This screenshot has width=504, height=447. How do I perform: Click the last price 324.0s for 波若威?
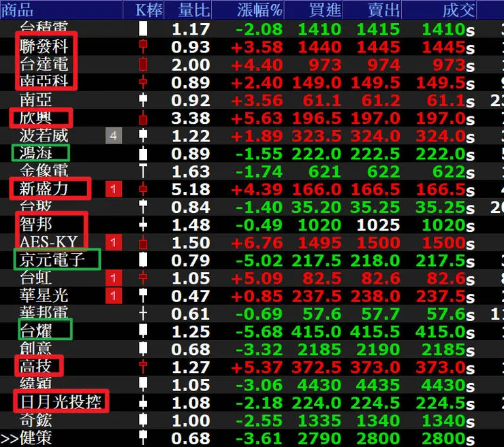coord(445,137)
